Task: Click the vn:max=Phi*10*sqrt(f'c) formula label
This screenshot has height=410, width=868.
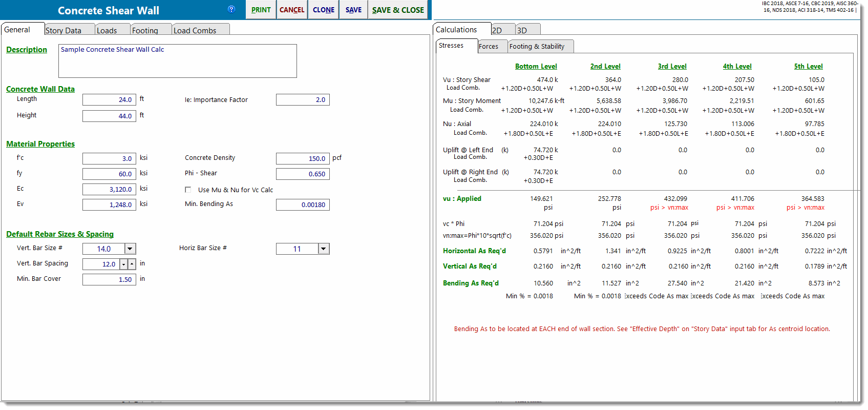Action: (477, 236)
